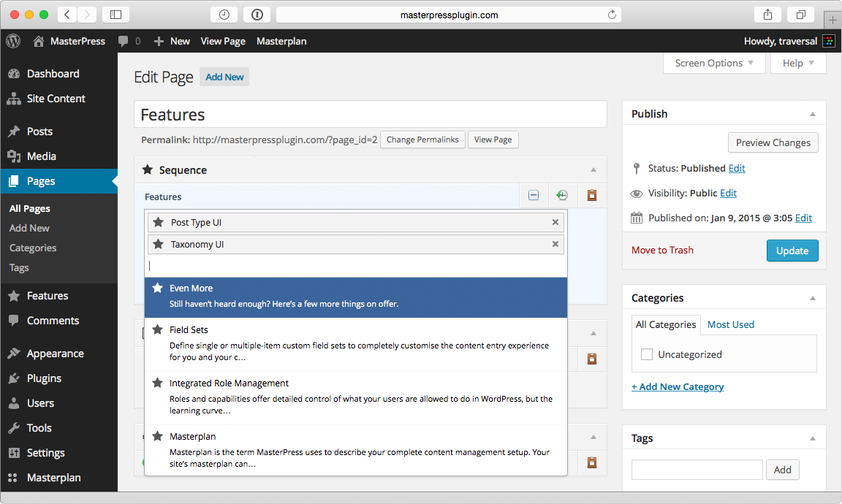Click the page title field showing Features

[x=371, y=115]
